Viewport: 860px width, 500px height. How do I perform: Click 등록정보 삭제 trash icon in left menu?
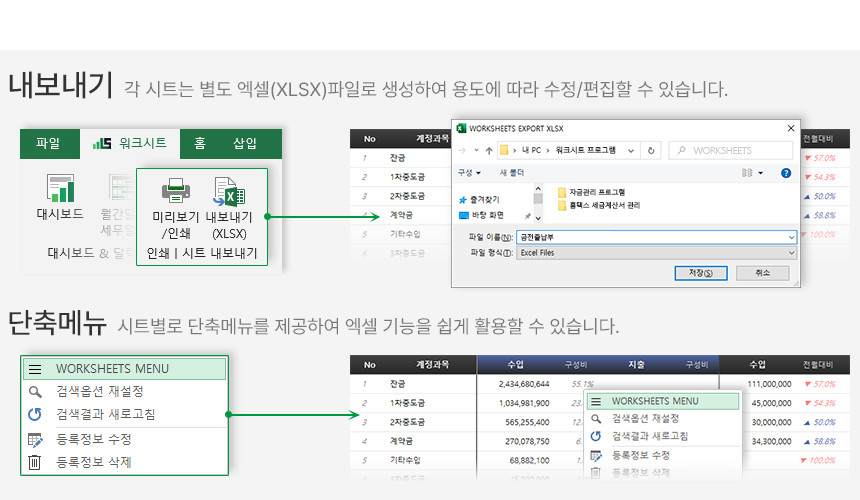pyautogui.click(x=35, y=462)
